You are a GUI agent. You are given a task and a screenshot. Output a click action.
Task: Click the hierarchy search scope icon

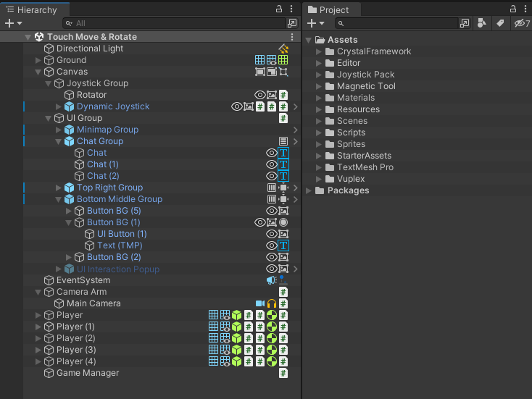[x=292, y=23]
